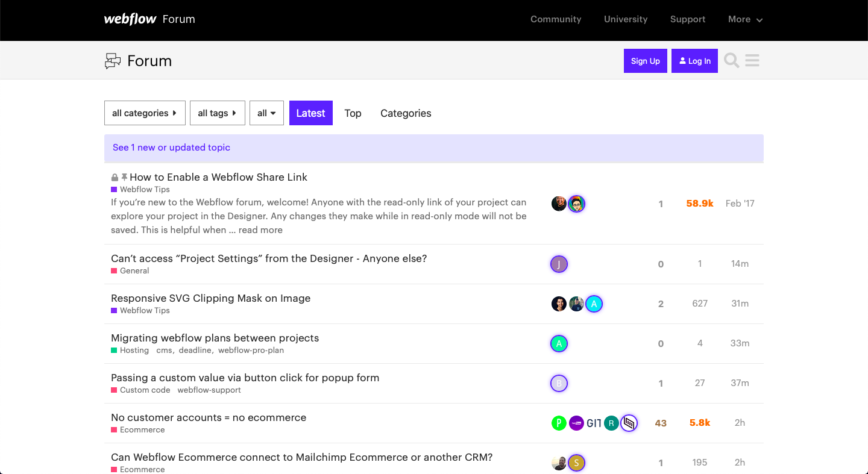Image resolution: width=868 pixels, height=474 pixels.
Task: Open the forum search icon
Action: (732, 61)
